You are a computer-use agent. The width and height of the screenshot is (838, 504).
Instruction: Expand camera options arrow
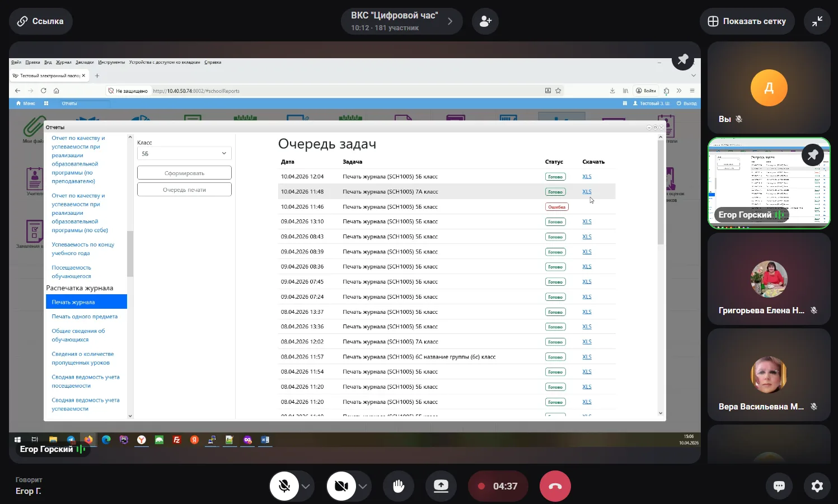363,486
